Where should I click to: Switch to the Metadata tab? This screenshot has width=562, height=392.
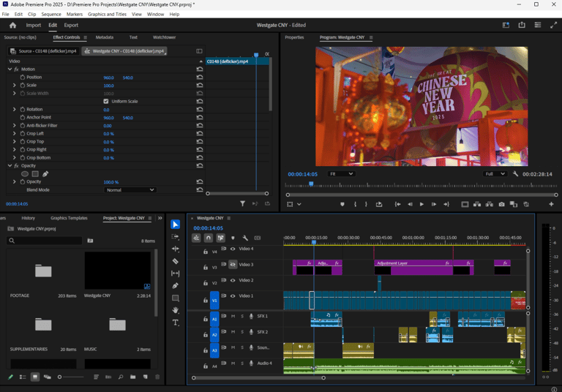[105, 37]
